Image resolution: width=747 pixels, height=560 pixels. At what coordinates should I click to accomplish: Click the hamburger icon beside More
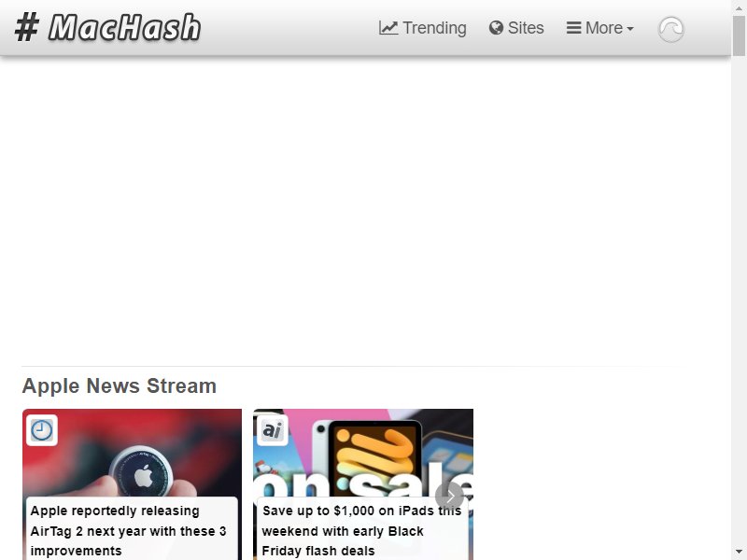573,28
